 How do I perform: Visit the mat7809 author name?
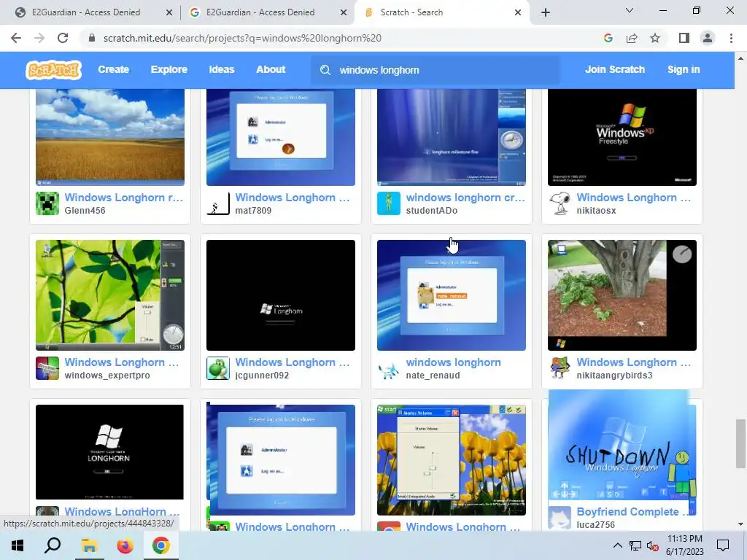(253, 211)
